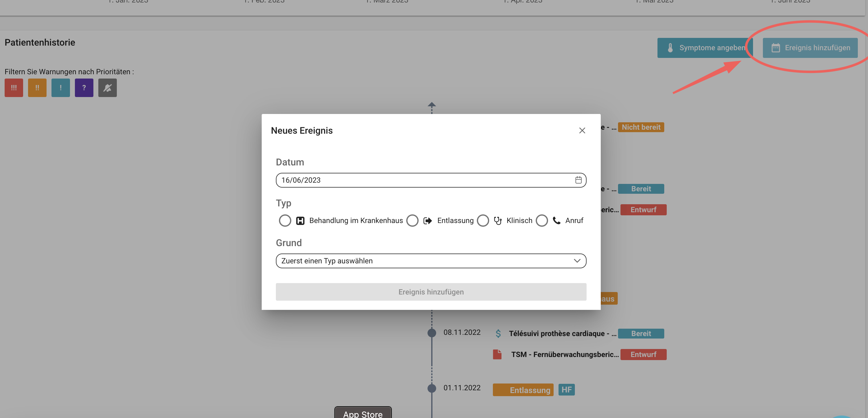
Task: Click the Grund dropdown chevron arrow
Action: point(577,261)
